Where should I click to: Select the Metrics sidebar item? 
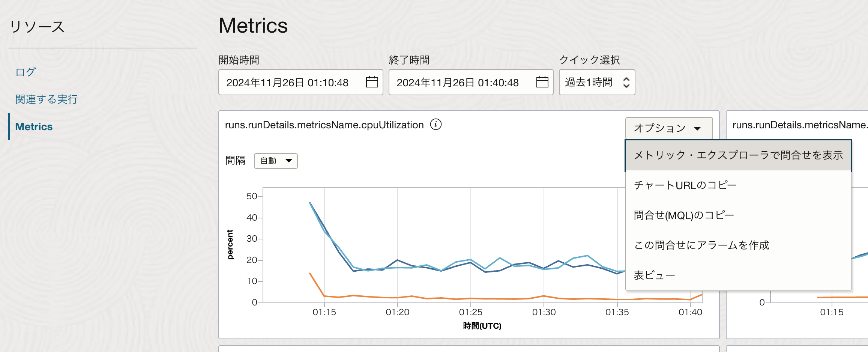(34, 126)
